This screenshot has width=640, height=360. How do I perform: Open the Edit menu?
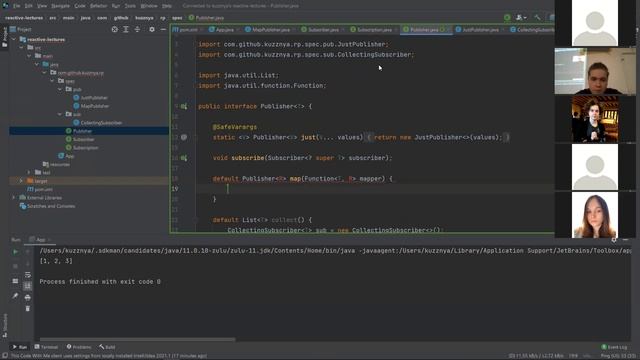click(29, 6)
